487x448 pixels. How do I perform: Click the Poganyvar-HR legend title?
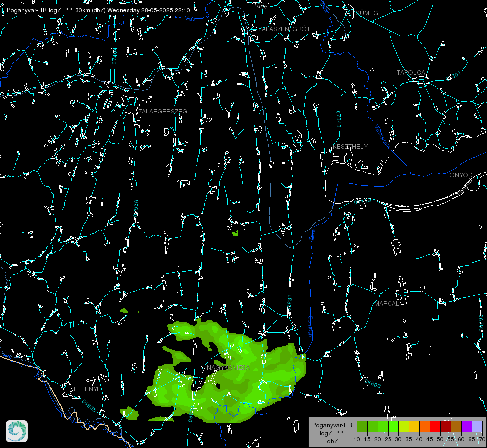point(332,425)
